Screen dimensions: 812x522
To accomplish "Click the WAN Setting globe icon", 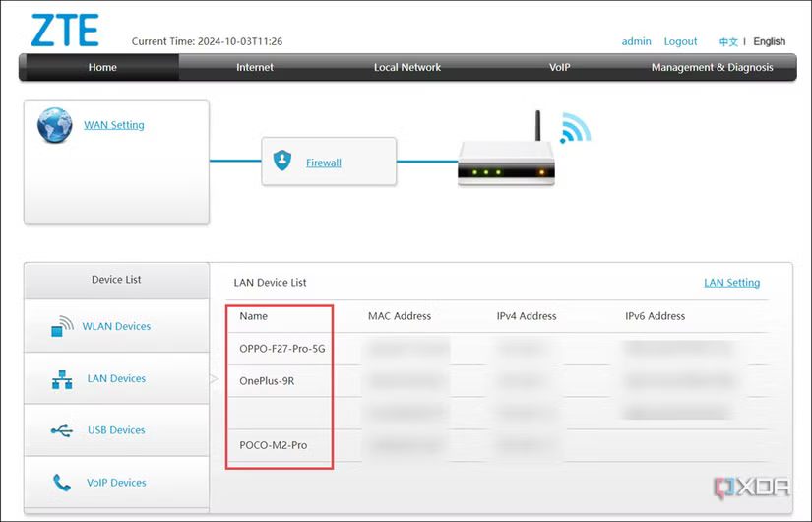I will point(55,126).
